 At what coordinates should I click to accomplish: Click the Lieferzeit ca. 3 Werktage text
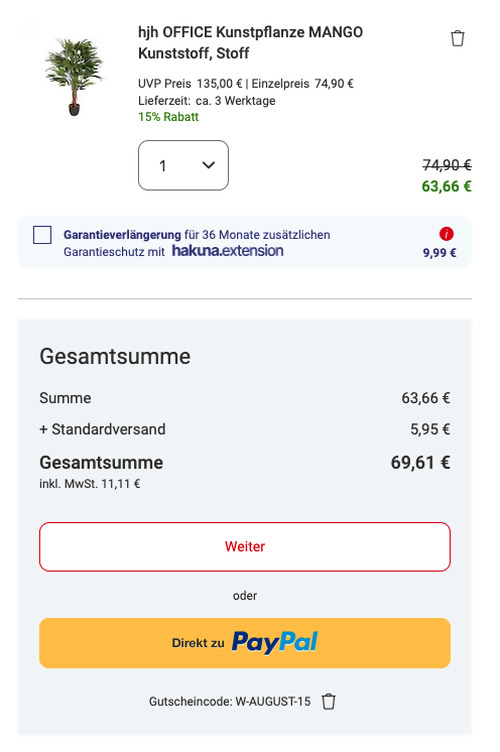pyautogui.click(x=207, y=101)
